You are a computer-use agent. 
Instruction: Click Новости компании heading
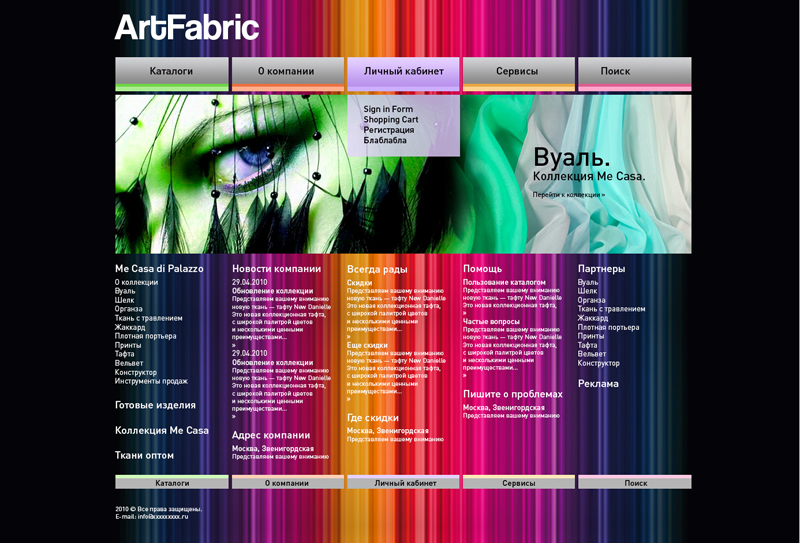(x=277, y=268)
